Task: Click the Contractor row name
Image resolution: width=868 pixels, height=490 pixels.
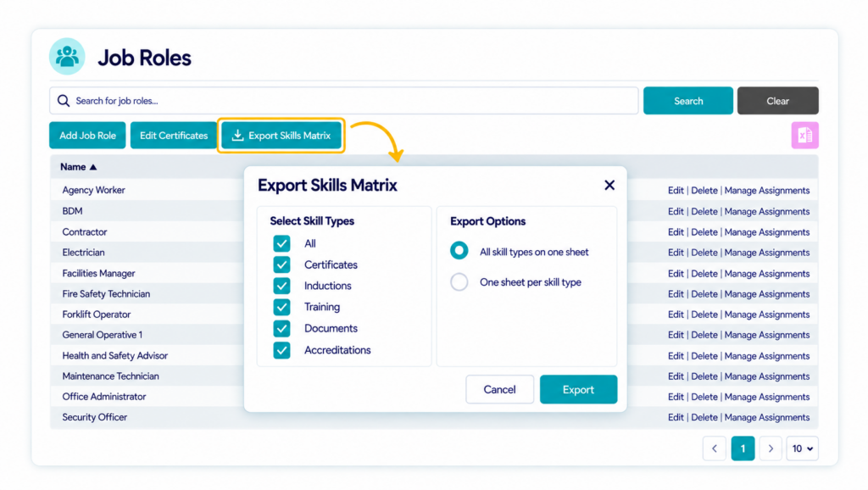Action: pos(85,232)
